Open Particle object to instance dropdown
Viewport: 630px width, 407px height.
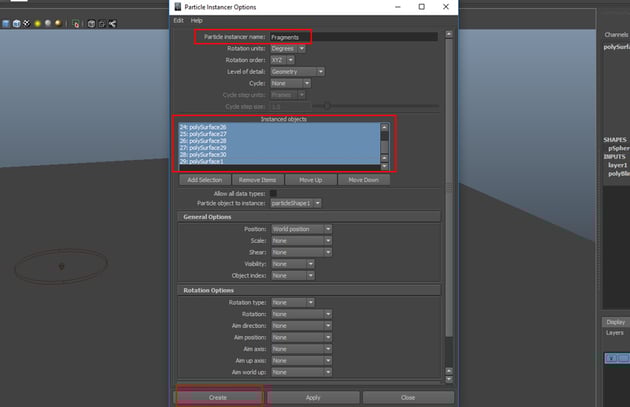296,203
